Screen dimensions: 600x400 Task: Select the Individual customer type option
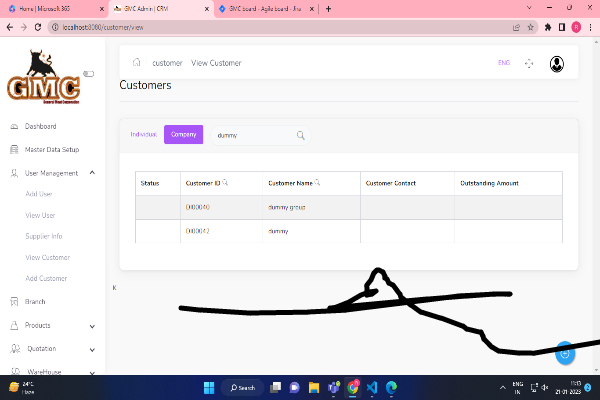(144, 134)
